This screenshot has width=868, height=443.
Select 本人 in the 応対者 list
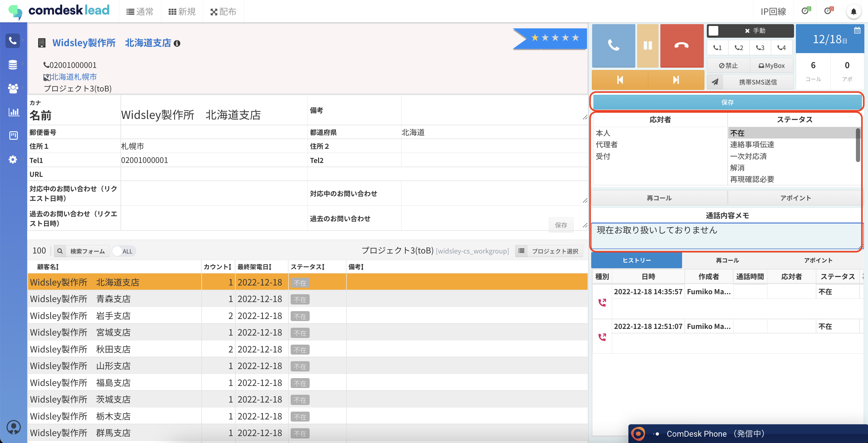603,133
